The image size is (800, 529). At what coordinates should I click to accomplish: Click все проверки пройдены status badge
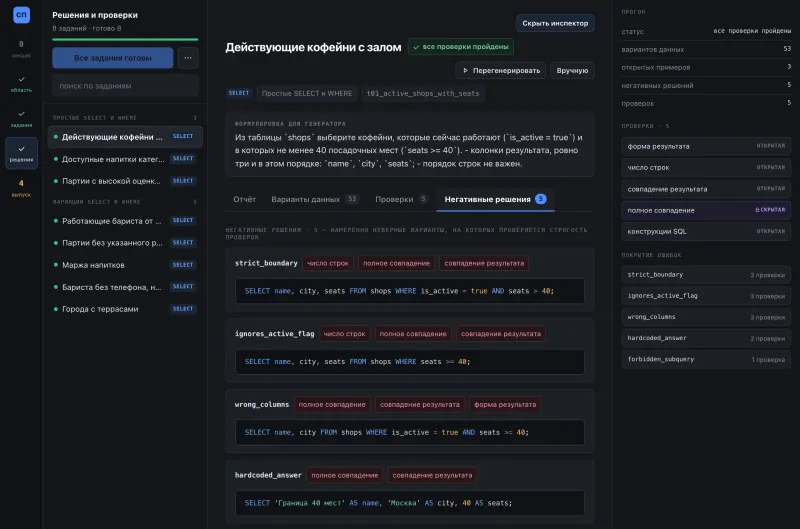pos(461,46)
